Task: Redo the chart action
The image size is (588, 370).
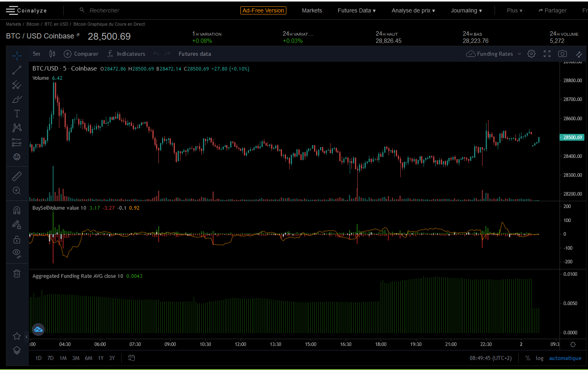Action: pos(168,54)
